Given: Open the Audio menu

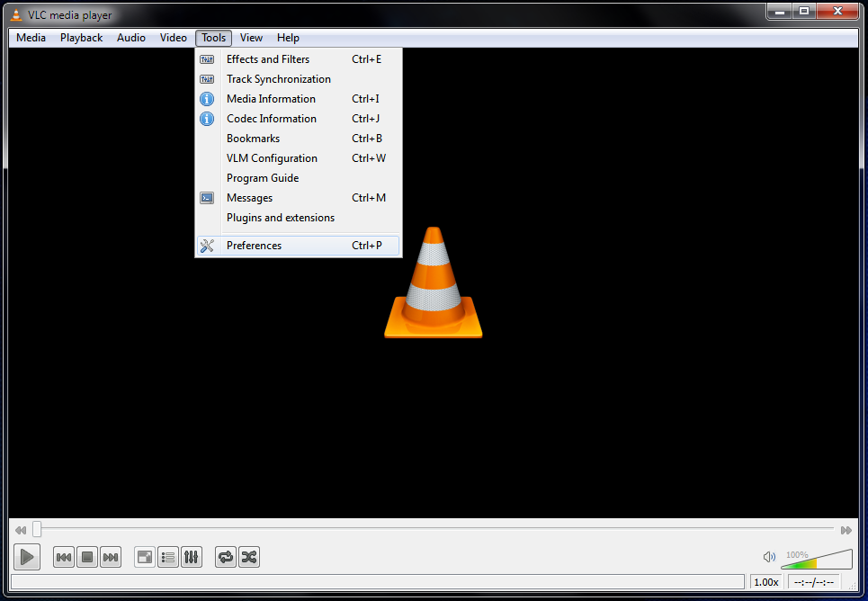Looking at the screenshot, I should tap(131, 38).
